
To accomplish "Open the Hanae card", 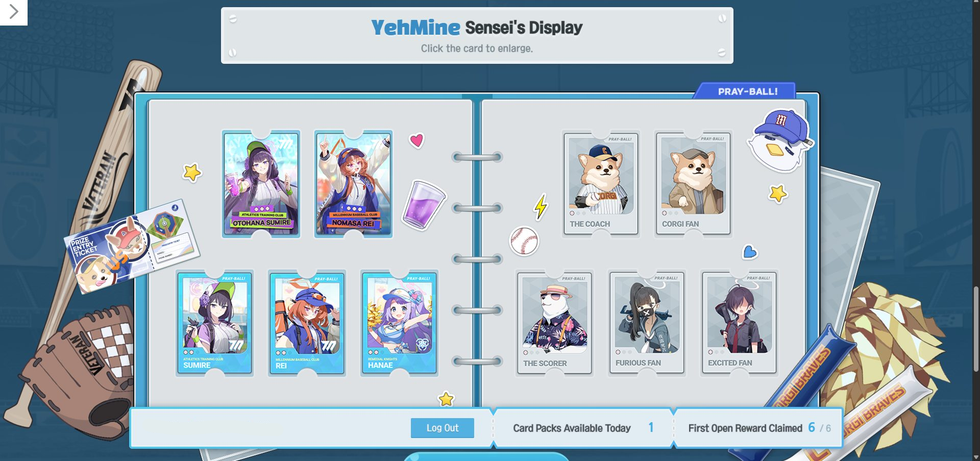I will pos(399,323).
